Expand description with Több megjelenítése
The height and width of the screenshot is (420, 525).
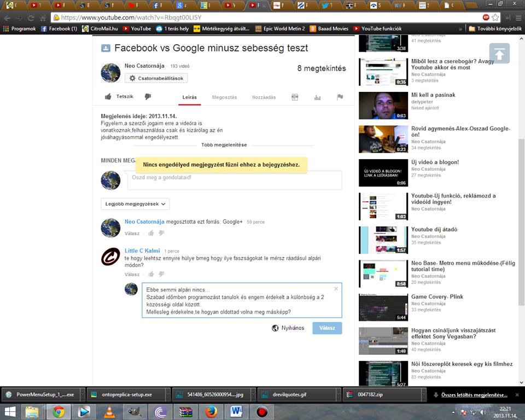coord(224,145)
